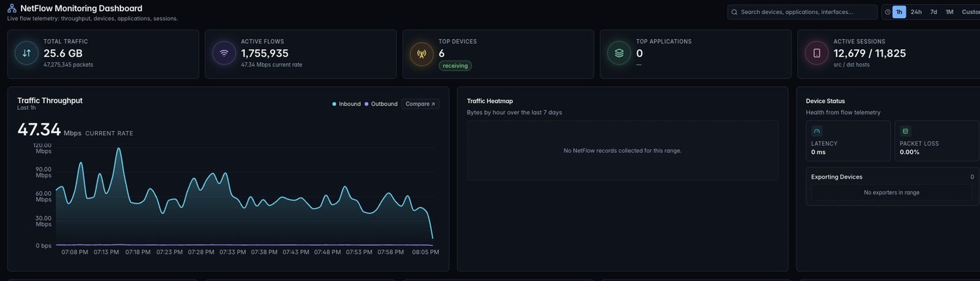Click the 47.34 Mbps current rate subtext

(x=272, y=64)
